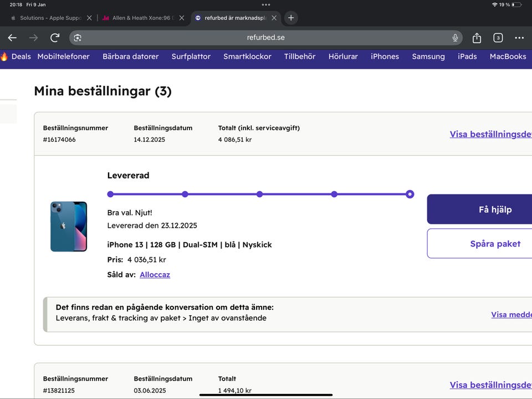Viewport: 532px width, 399px height.
Task: Open the Smartklockor category
Action: coord(247,57)
